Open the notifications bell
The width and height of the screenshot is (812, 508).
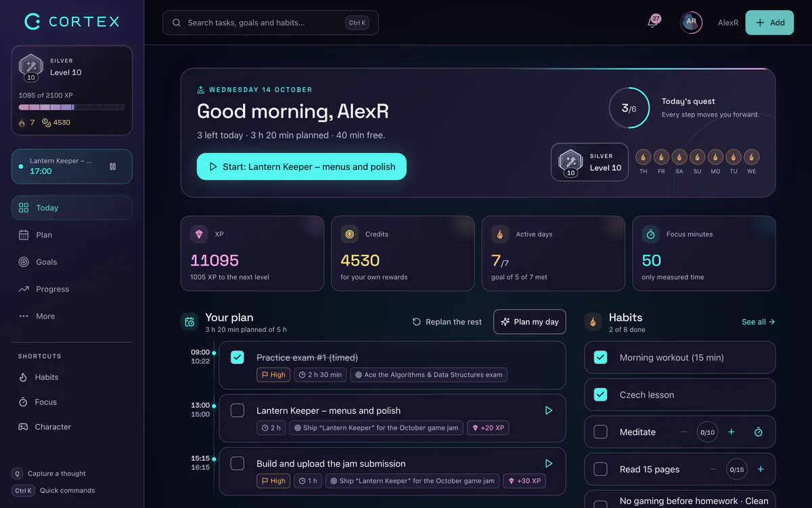click(x=652, y=22)
